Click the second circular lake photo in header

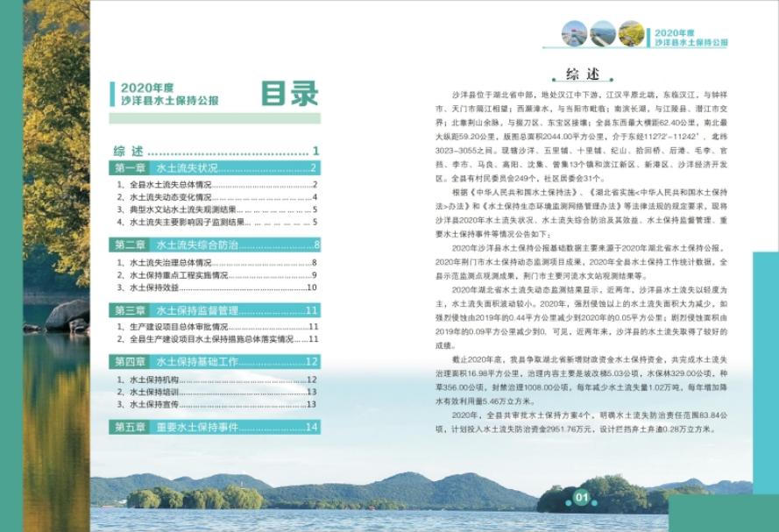pos(603,34)
